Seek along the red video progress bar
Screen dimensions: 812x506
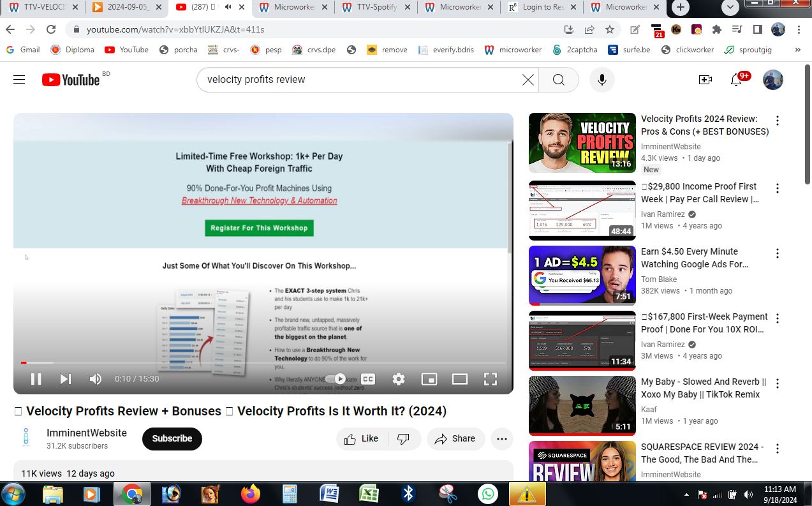263,362
